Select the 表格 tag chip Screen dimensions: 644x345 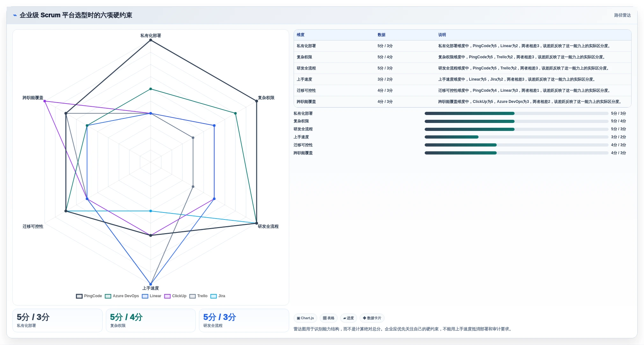coord(328,318)
